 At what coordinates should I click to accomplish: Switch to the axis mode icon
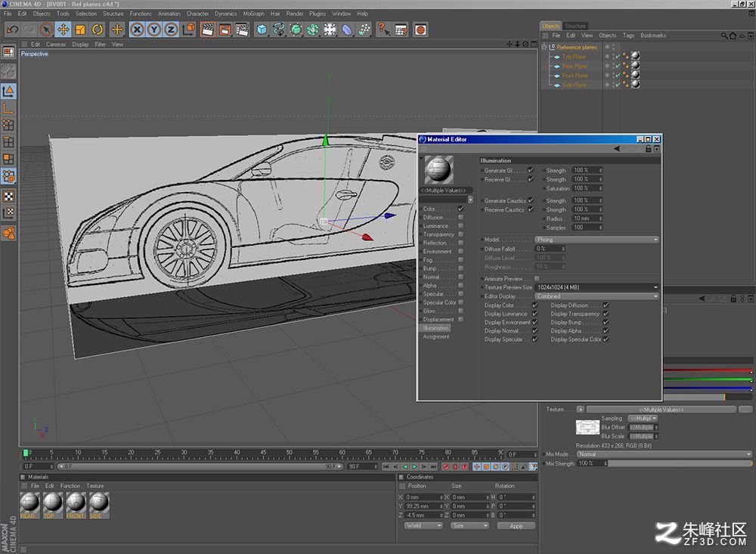[x=8, y=109]
